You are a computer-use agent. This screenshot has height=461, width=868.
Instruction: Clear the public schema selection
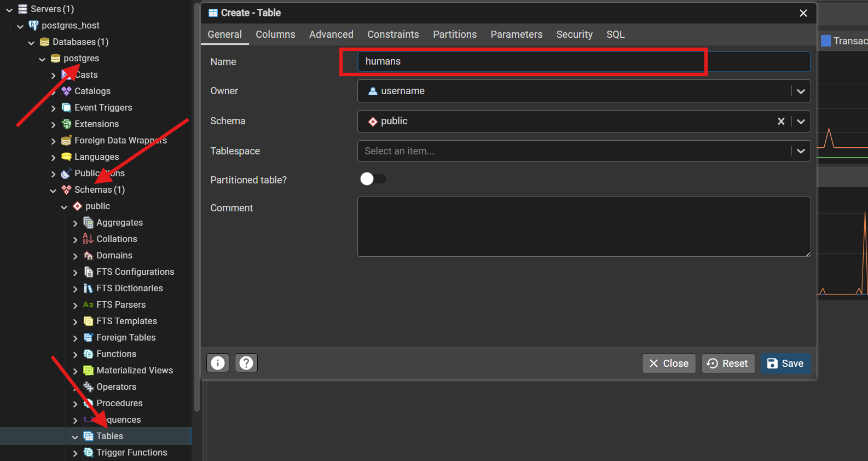click(781, 122)
